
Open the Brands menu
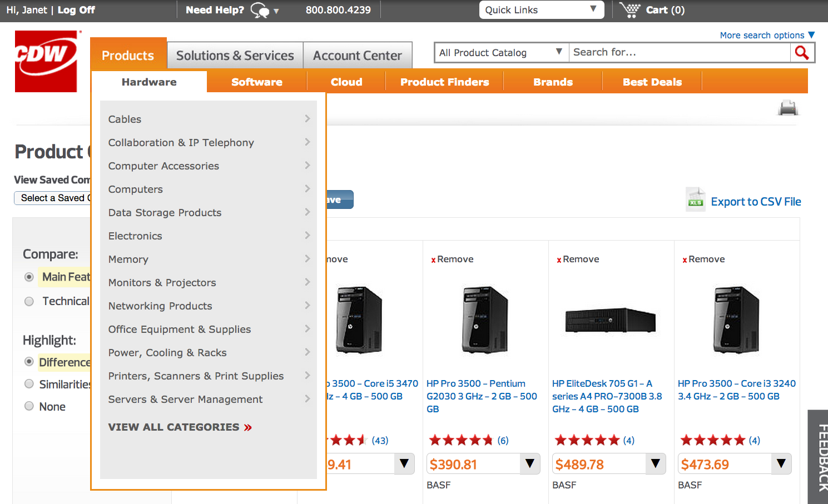pyautogui.click(x=553, y=82)
